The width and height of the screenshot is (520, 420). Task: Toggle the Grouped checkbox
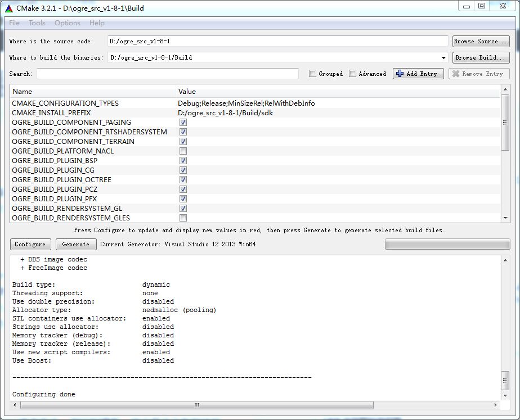[312, 74]
